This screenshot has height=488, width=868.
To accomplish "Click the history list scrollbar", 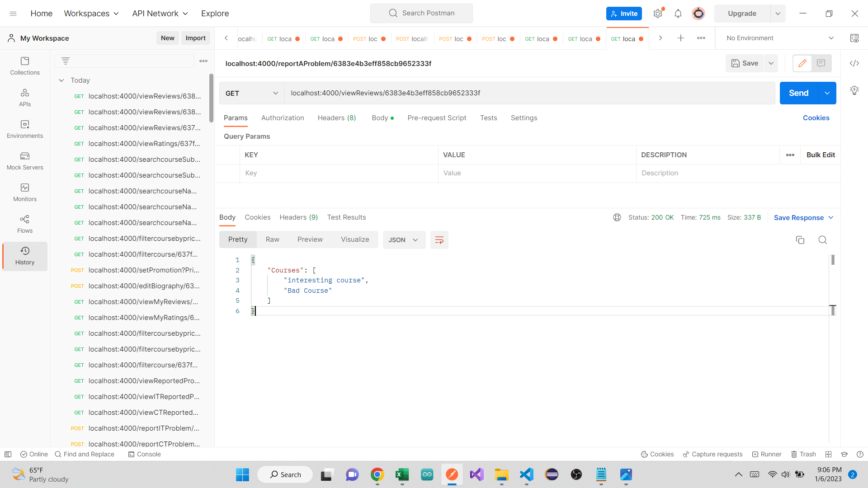I will pos(211,98).
